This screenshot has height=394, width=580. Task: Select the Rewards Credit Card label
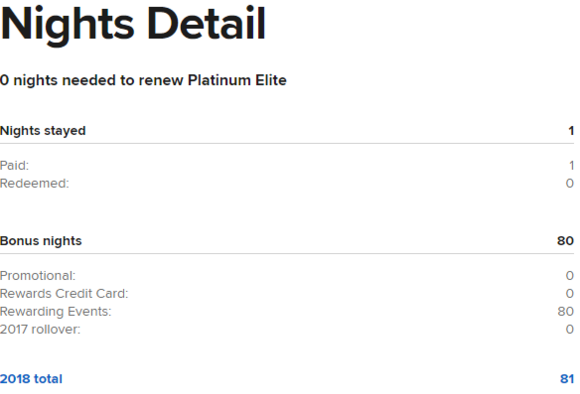[x=64, y=294]
